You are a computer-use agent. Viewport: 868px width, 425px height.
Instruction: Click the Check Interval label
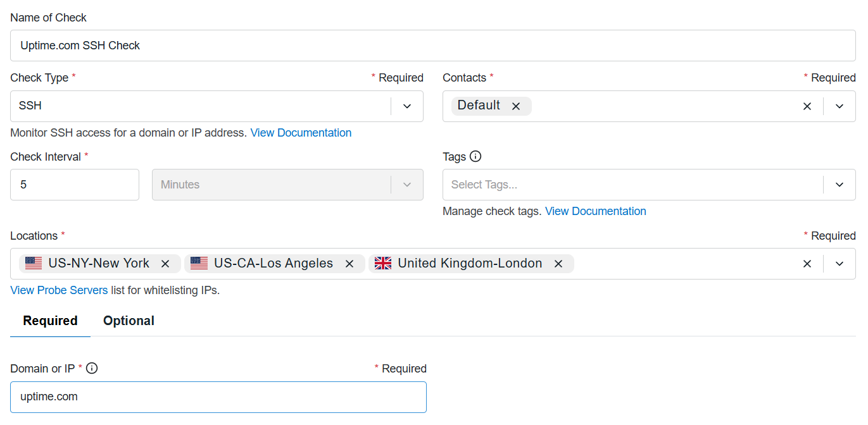(46, 156)
